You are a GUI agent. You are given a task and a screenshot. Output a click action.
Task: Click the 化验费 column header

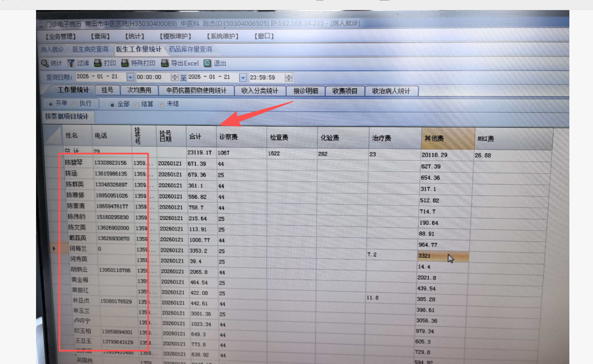[343, 138]
